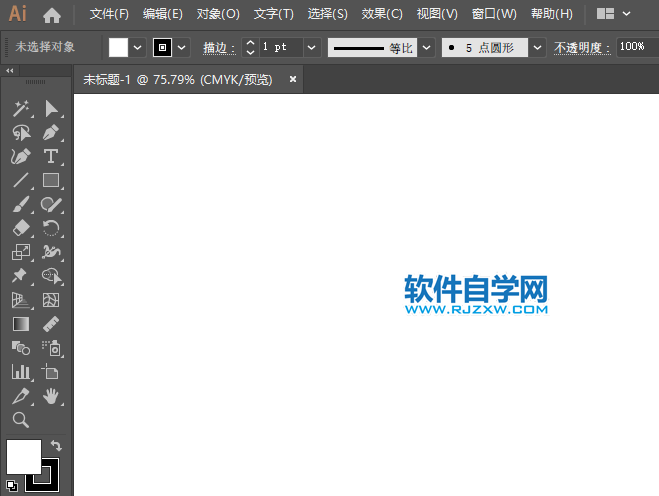Open the 效果(C) menu

point(382,14)
